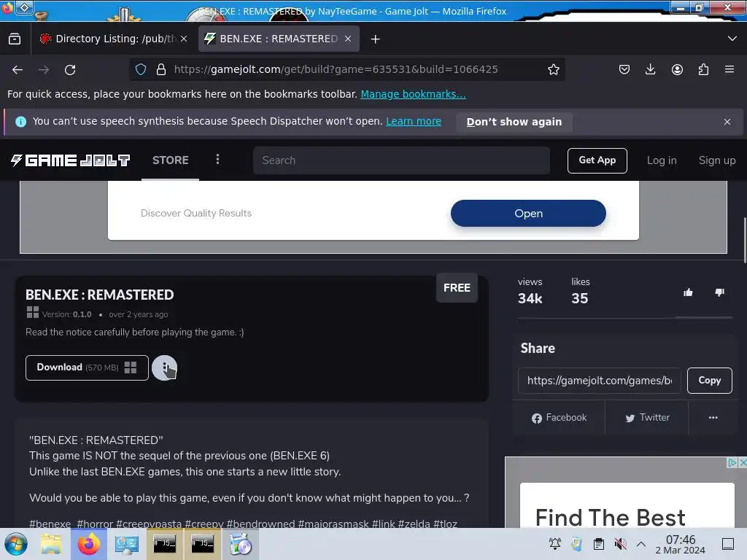
Task: Click the AdChoices icon on sidebar ad
Action: [x=732, y=462]
